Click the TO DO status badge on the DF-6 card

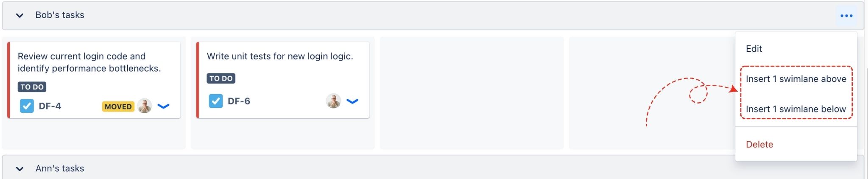click(221, 78)
